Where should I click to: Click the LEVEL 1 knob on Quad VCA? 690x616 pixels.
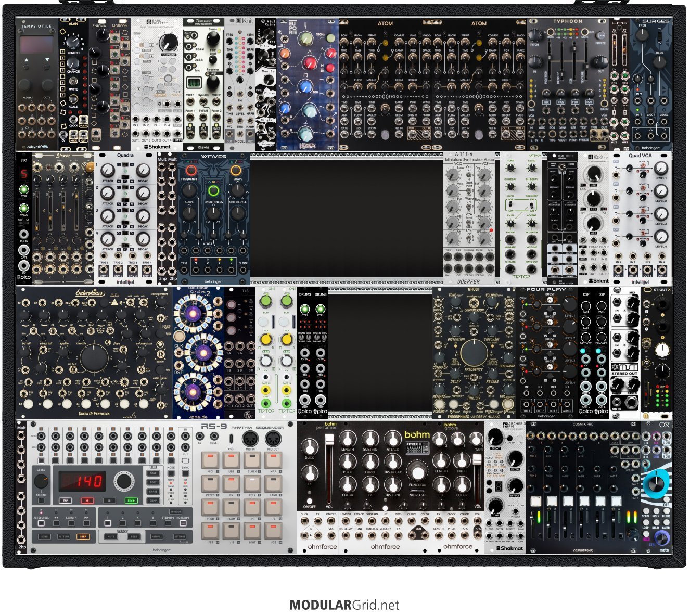pos(661,168)
